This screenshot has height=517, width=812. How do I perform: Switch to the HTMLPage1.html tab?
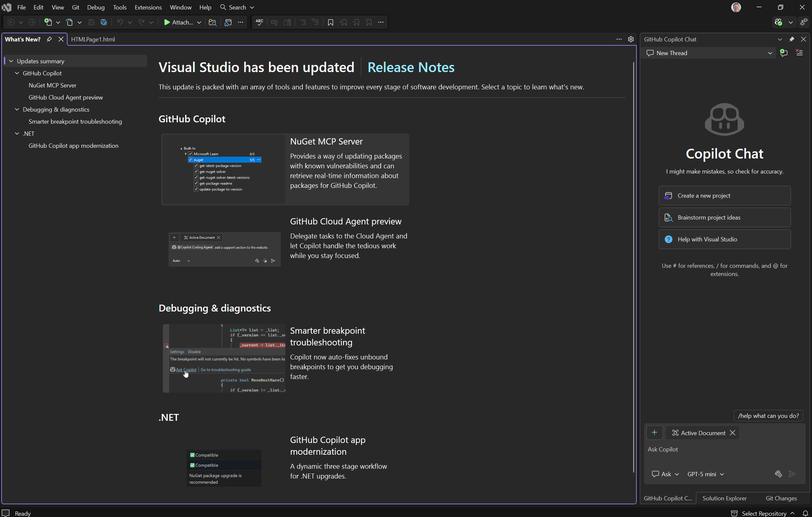point(93,39)
